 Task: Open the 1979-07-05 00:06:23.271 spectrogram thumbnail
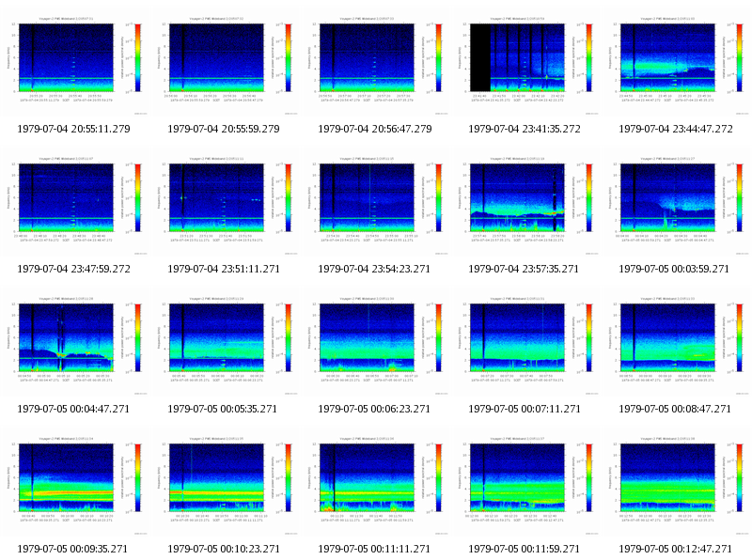[x=374, y=346]
